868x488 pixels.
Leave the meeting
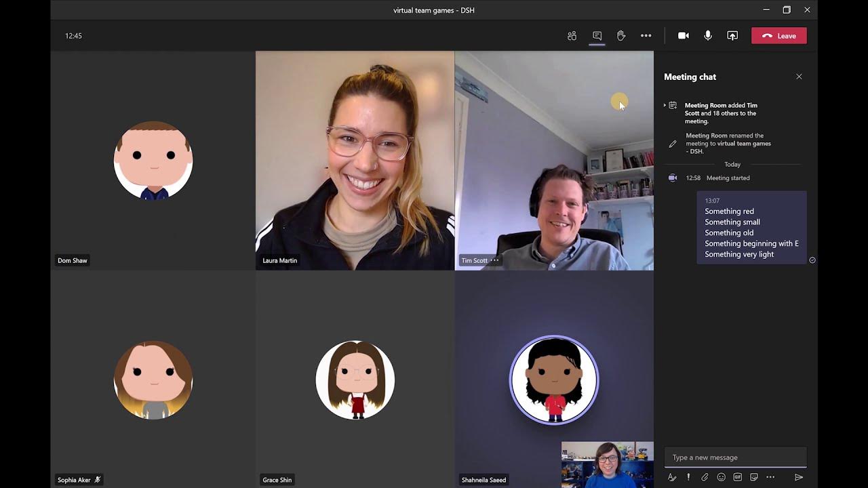[779, 36]
